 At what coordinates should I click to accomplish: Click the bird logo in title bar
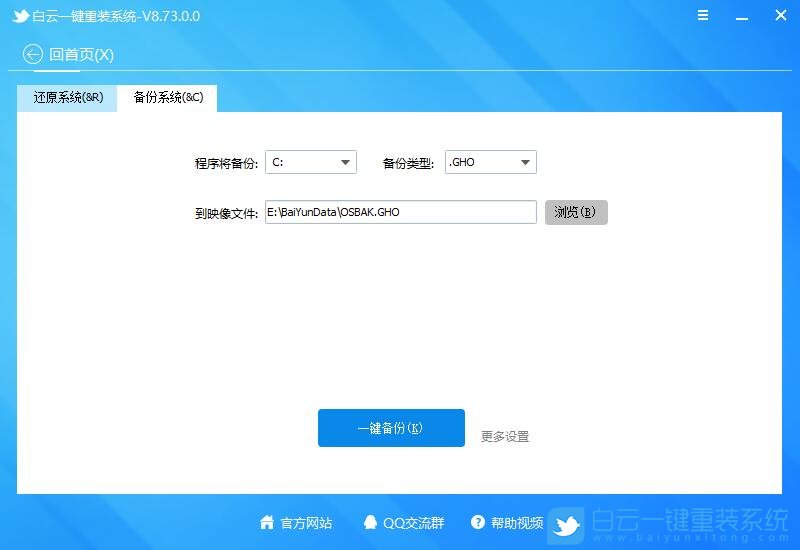pos(20,16)
